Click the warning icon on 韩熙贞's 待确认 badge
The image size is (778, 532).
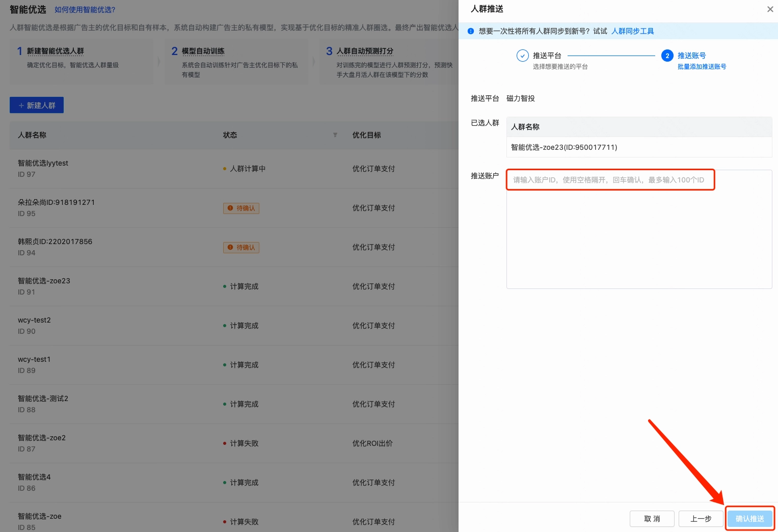[231, 247]
